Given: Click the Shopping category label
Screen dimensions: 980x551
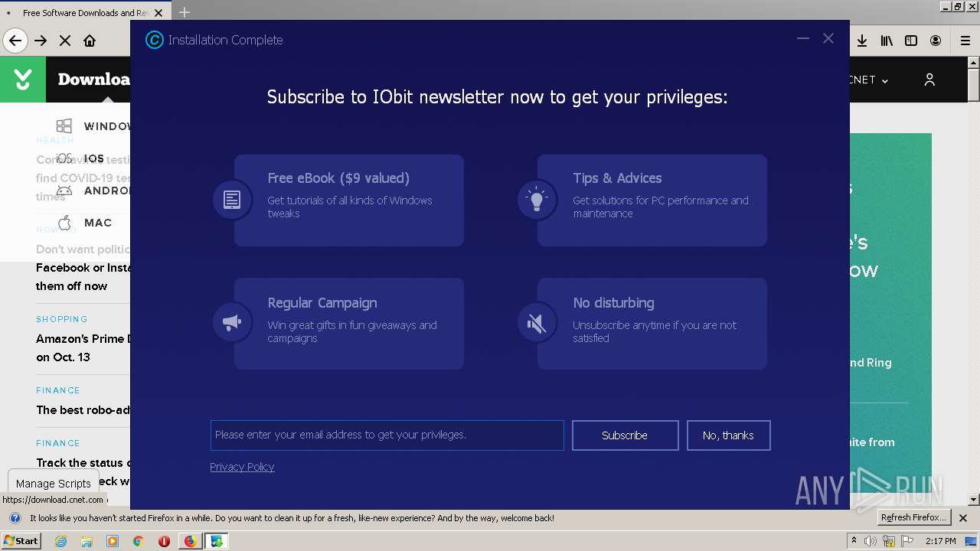Looking at the screenshot, I should point(62,319).
